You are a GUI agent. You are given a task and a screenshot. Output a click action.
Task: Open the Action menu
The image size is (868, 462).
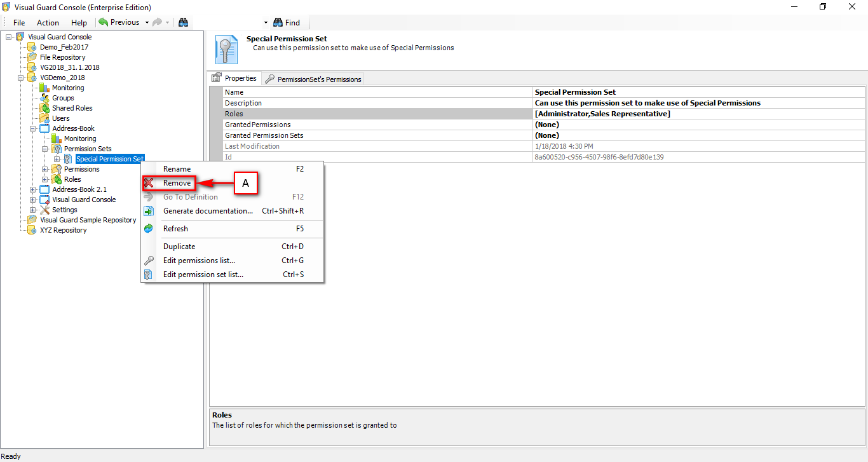47,22
